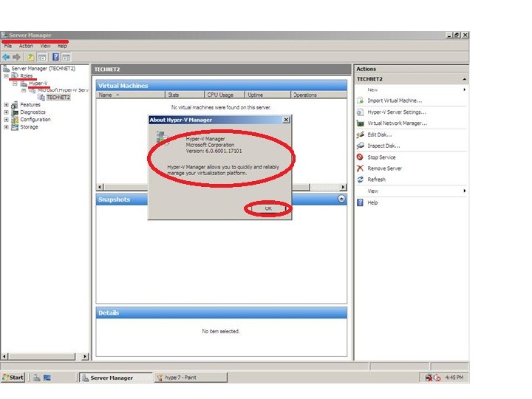Close the About Hyper-V Manager dialog
The image size is (532, 399).
[x=286, y=120]
